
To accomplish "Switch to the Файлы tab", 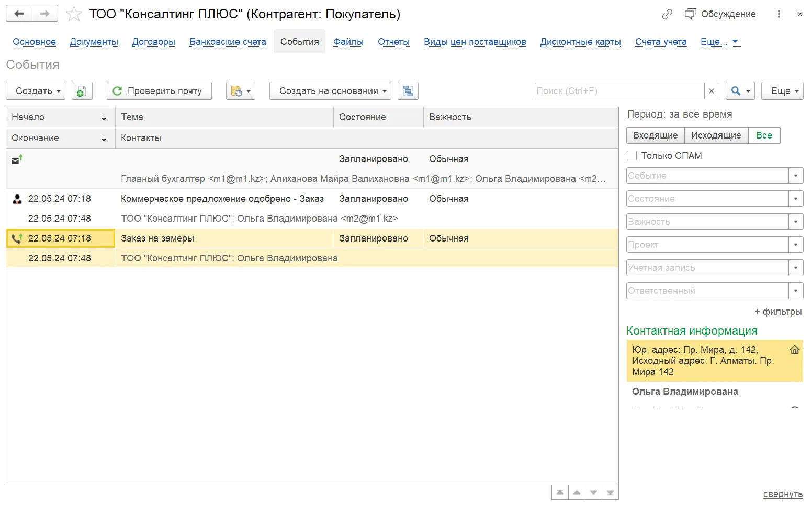I will 348,42.
